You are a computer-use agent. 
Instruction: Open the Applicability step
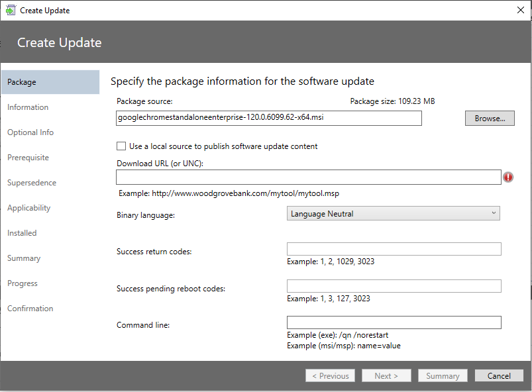coord(29,208)
